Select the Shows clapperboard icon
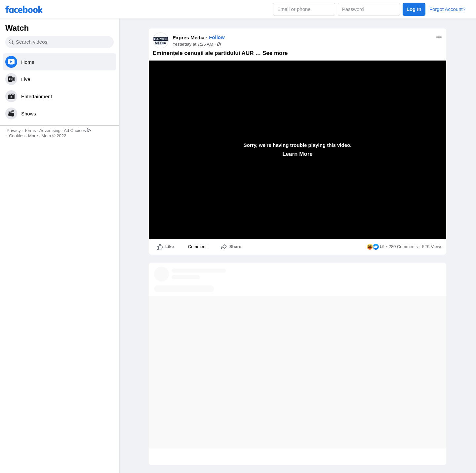Screen dimensions: 476x473 [11, 113]
